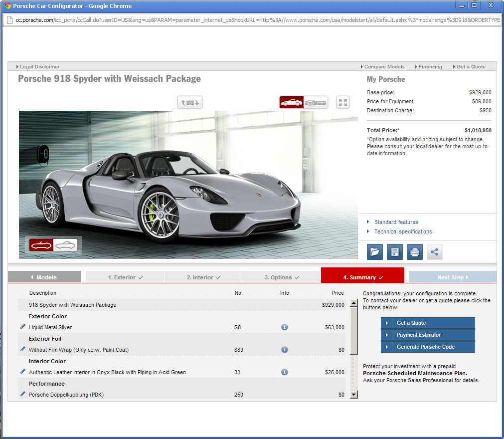Go back to Models tab
Screen dimensions: 504x439
(44, 277)
